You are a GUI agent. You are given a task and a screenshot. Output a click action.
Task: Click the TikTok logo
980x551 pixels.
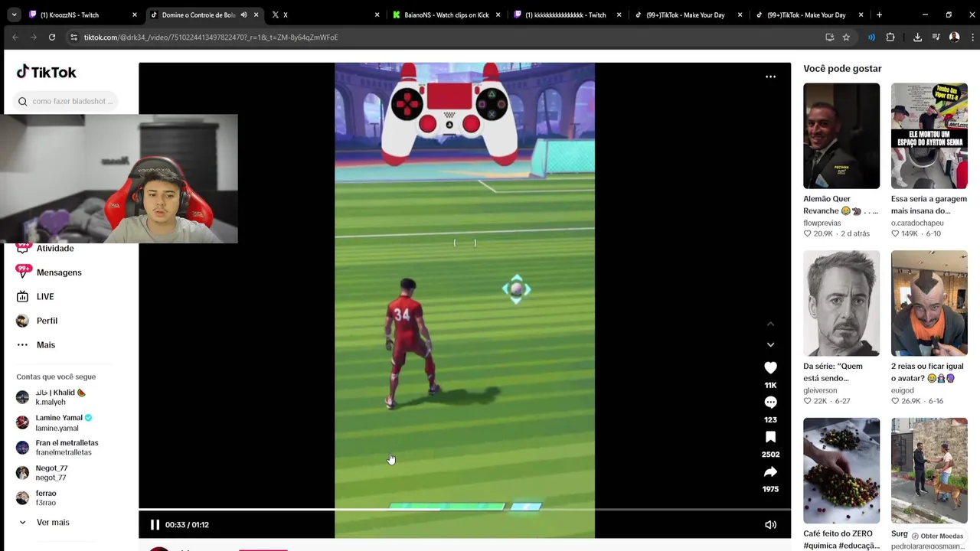click(46, 72)
